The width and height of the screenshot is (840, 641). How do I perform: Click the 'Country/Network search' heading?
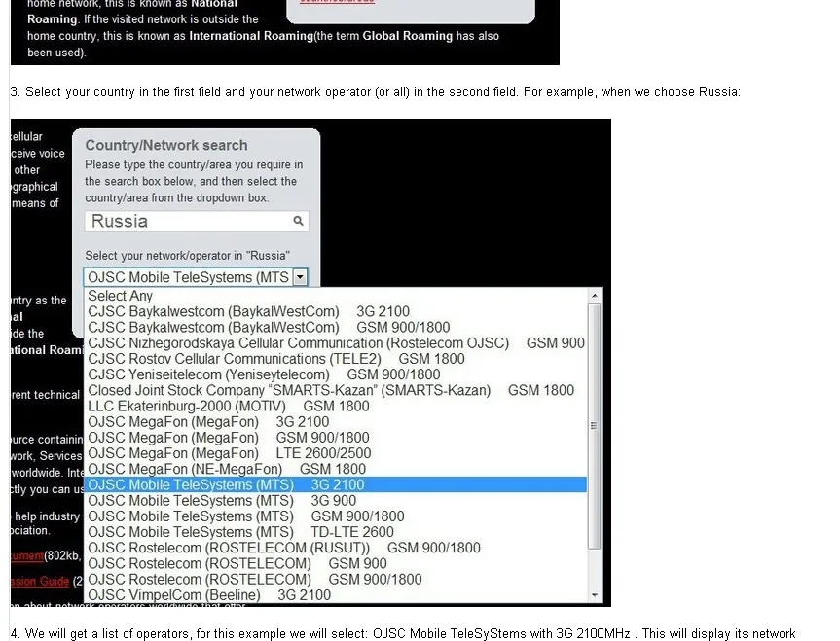point(166,145)
